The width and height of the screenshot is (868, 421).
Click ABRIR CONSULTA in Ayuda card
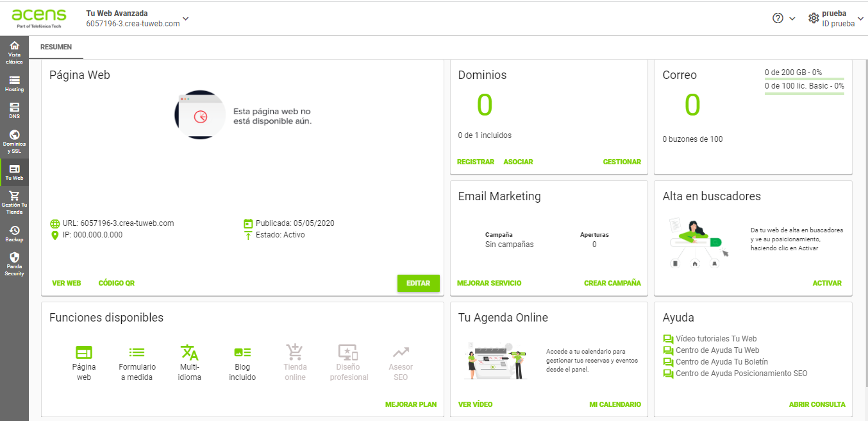coord(817,404)
